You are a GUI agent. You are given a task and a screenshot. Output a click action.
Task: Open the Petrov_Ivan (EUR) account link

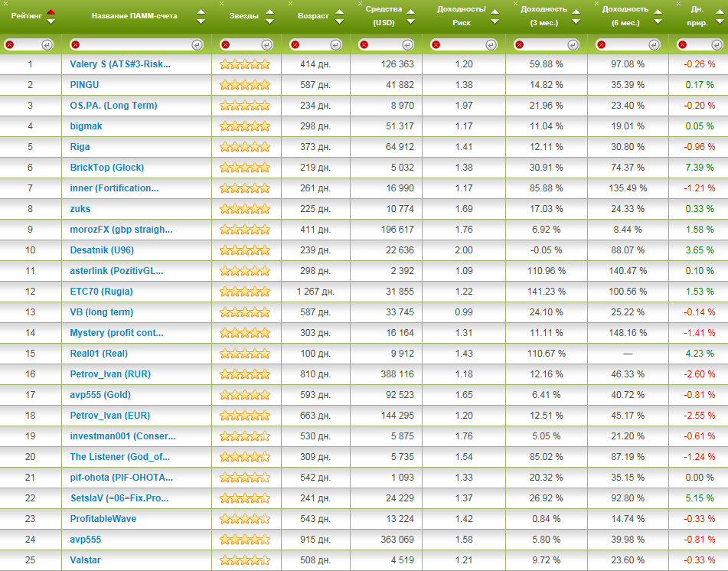(x=110, y=416)
